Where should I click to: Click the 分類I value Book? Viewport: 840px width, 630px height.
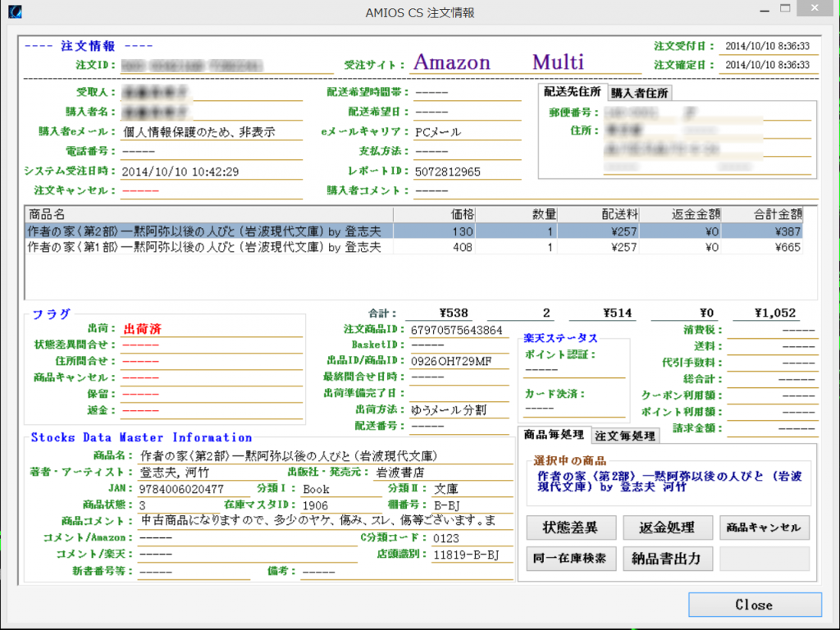pyautogui.click(x=316, y=489)
